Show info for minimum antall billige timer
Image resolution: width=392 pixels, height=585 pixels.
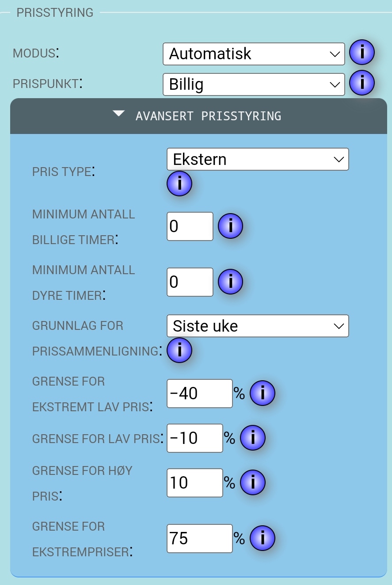pos(230,226)
